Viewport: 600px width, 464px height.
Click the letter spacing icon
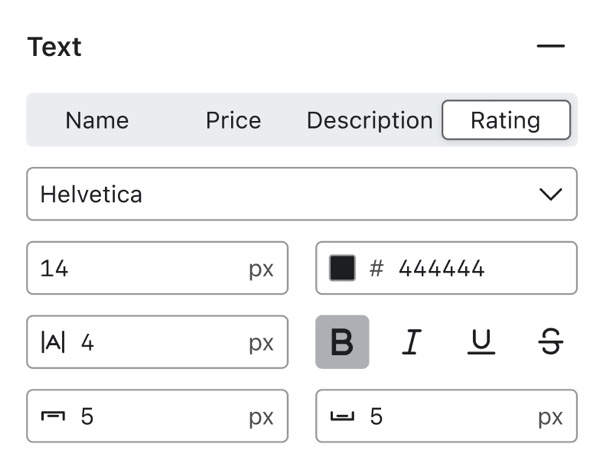click(x=53, y=342)
